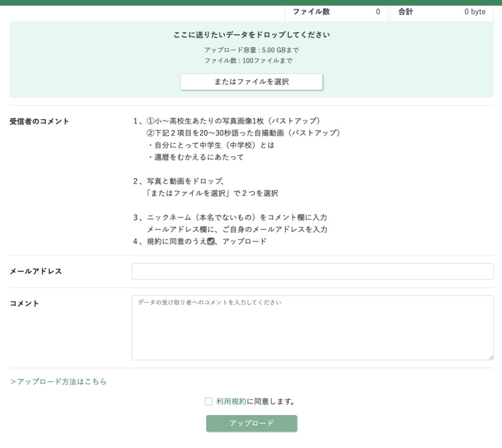Click the ここに送りたいデータをドロップ heading
The image size is (502, 448).
pos(251,35)
